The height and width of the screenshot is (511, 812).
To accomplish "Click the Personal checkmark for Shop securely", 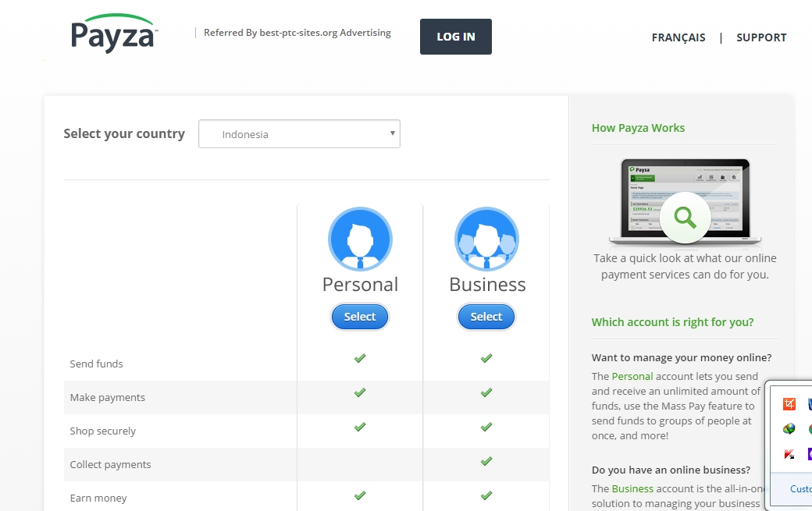I will click(360, 427).
